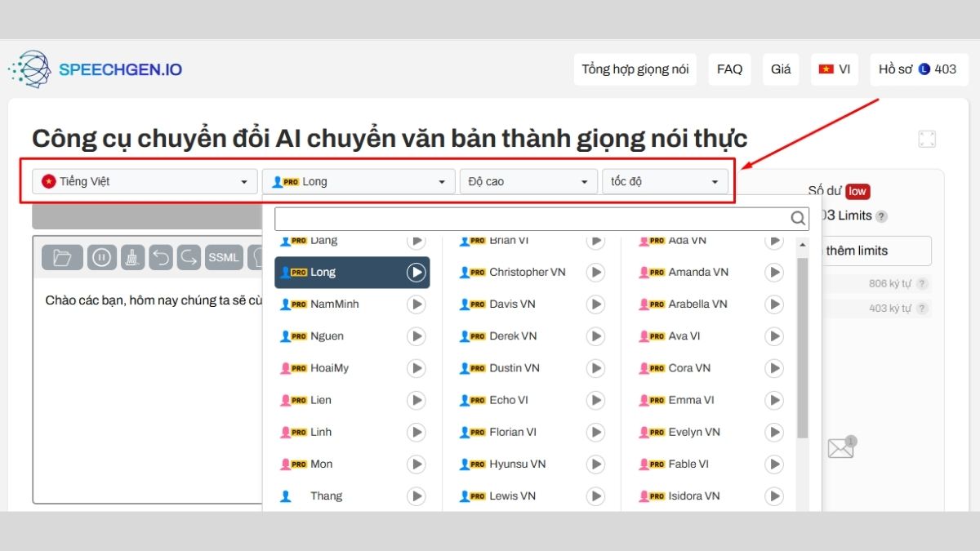Insert SSML tags with SSML button
This screenshot has height=551, width=980.
tap(224, 257)
